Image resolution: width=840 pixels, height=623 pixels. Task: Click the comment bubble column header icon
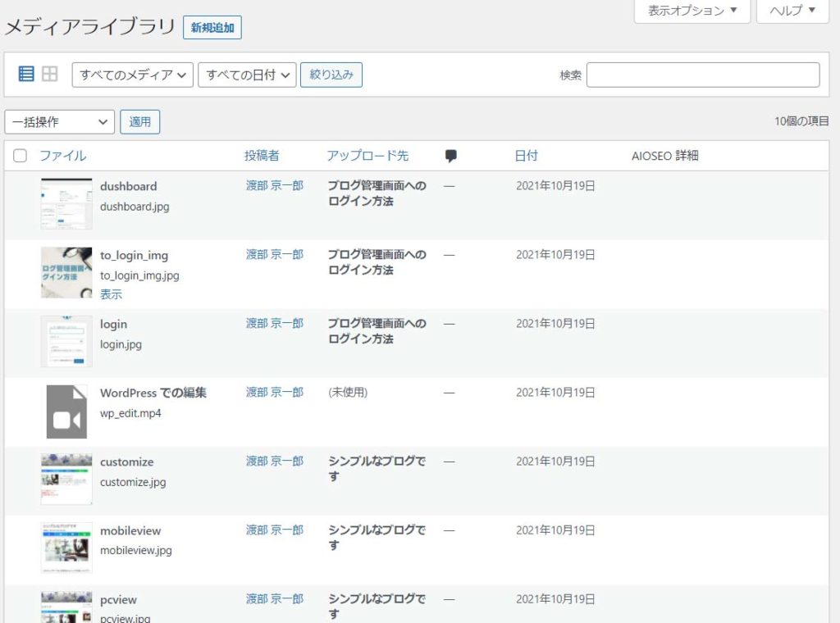coord(450,155)
